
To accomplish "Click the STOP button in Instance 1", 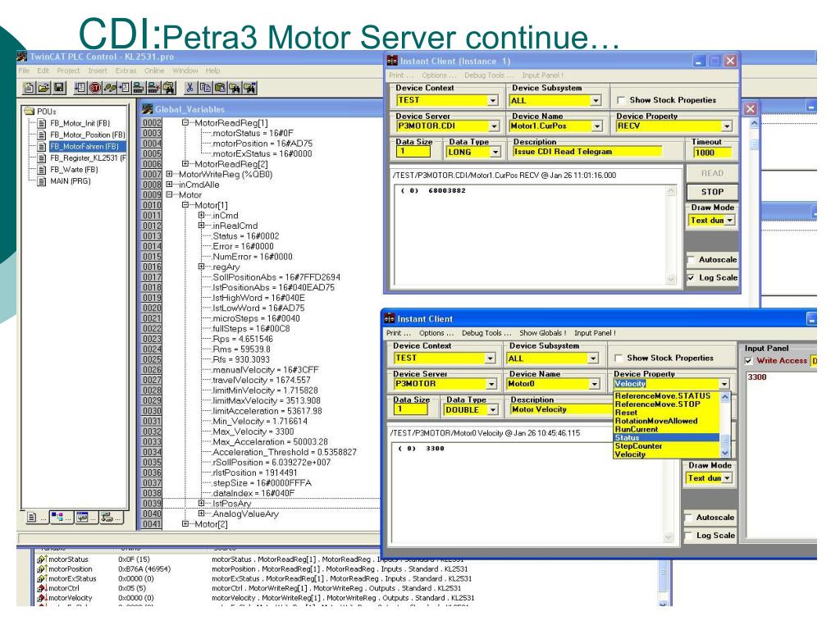I will pyautogui.click(x=712, y=192).
